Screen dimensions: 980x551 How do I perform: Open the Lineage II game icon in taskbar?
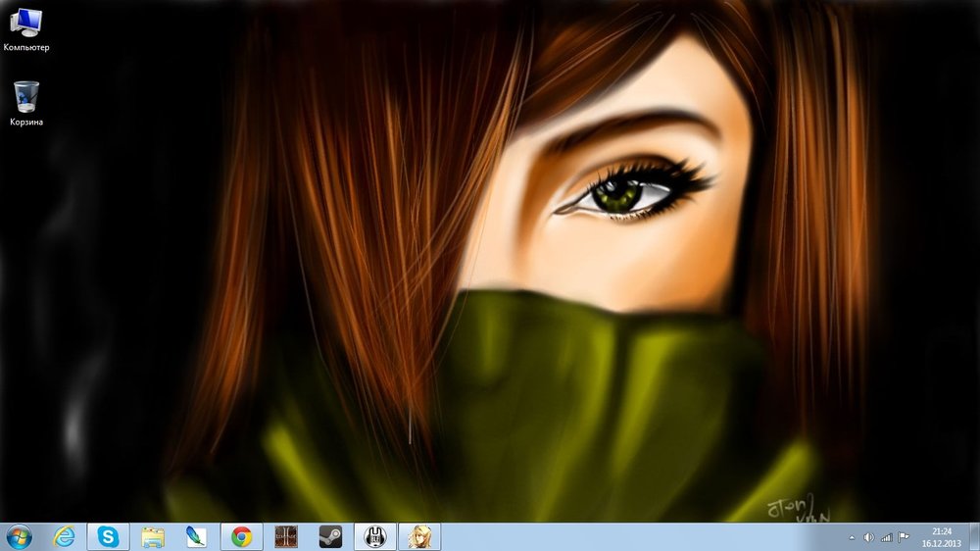[285, 536]
